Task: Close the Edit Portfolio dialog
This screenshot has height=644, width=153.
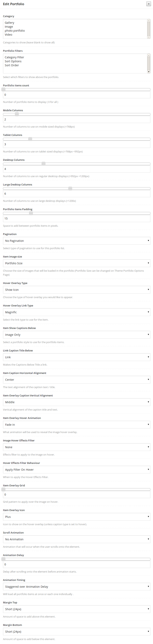Action: (x=148, y=4)
